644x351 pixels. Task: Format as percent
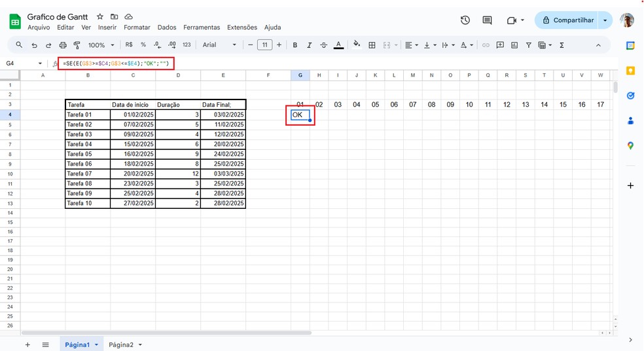tap(143, 45)
